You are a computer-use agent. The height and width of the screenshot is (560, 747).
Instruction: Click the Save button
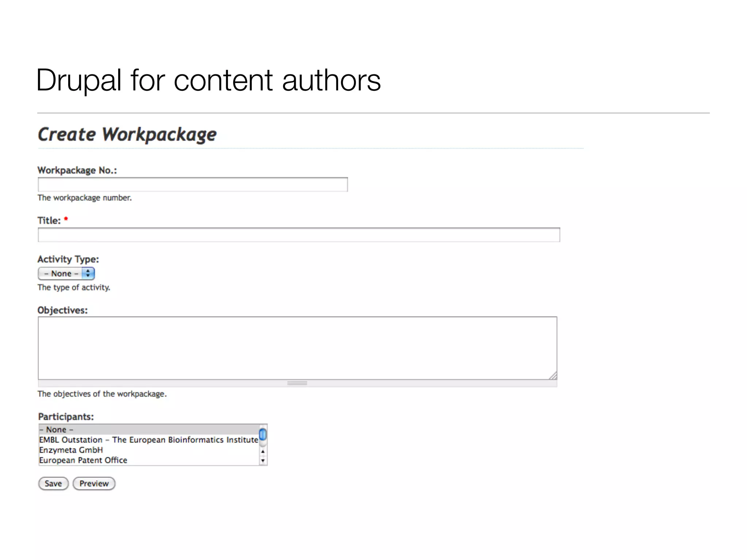(53, 483)
